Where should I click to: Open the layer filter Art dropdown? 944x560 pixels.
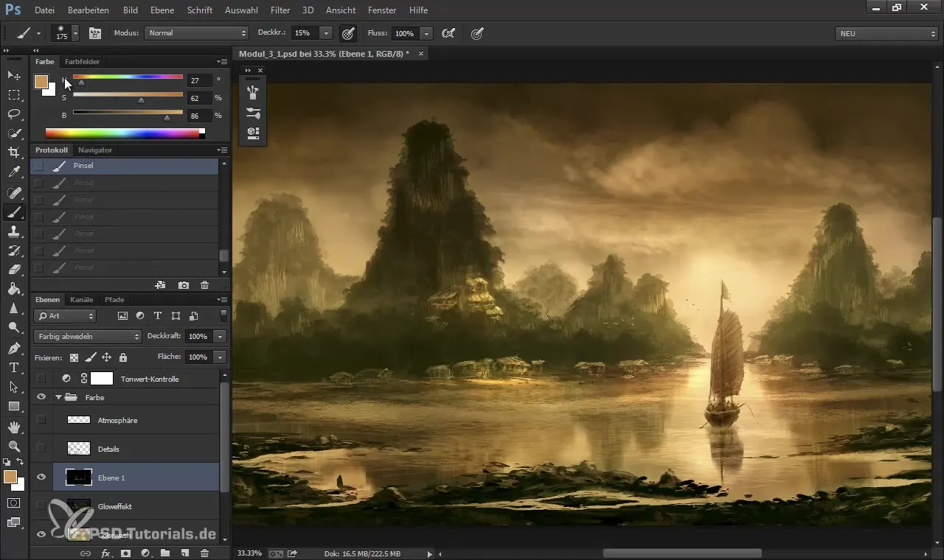tap(65, 316)
